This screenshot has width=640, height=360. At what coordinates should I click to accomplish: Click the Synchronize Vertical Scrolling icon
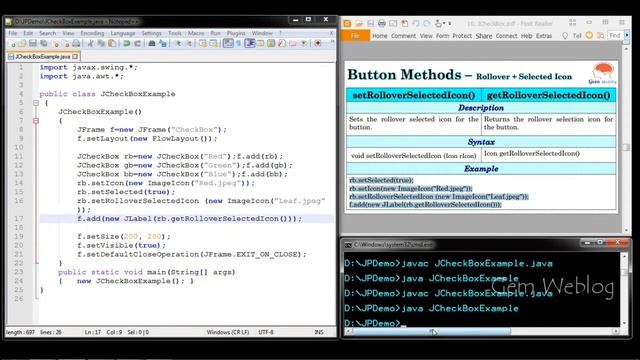203,43
